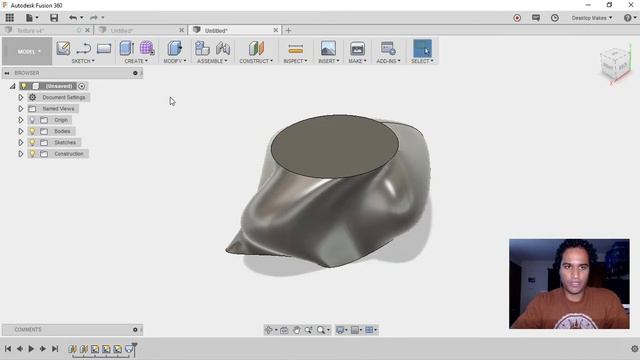
Task: Click the Look At navigation icon
Action: click(x=284, y=330)
